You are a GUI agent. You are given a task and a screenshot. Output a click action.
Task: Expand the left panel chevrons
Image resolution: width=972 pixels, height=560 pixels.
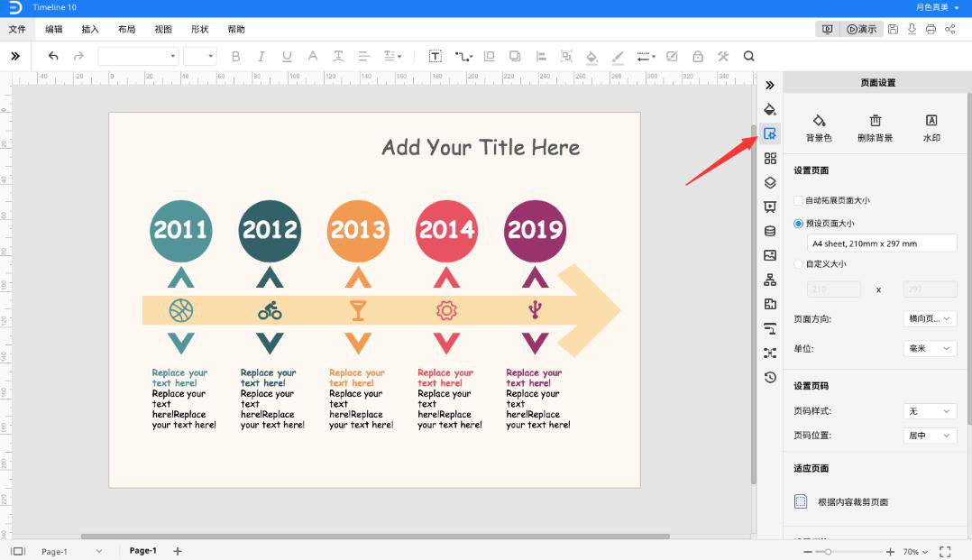point(15,57)
